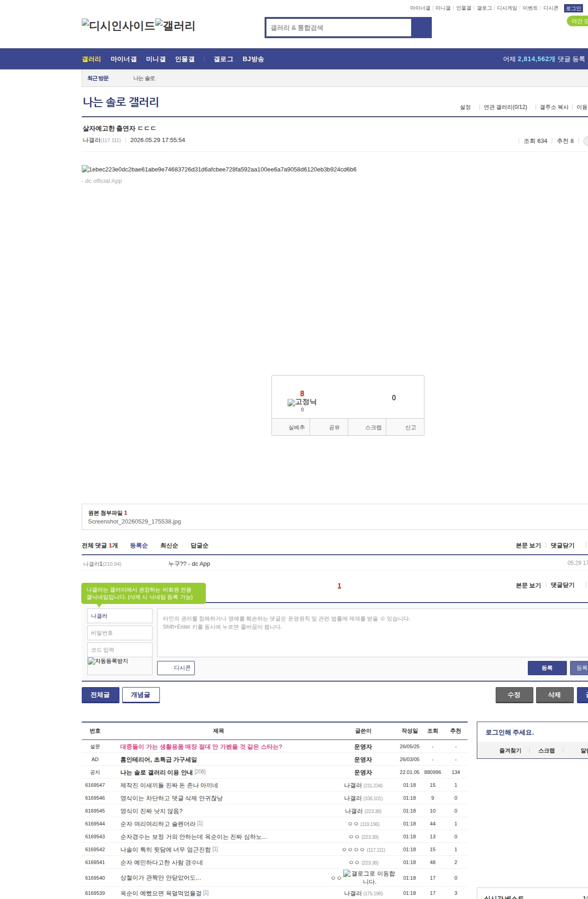Sort comments by 등록순
This screenshot has height=899, width=588.
coord(139,546)
